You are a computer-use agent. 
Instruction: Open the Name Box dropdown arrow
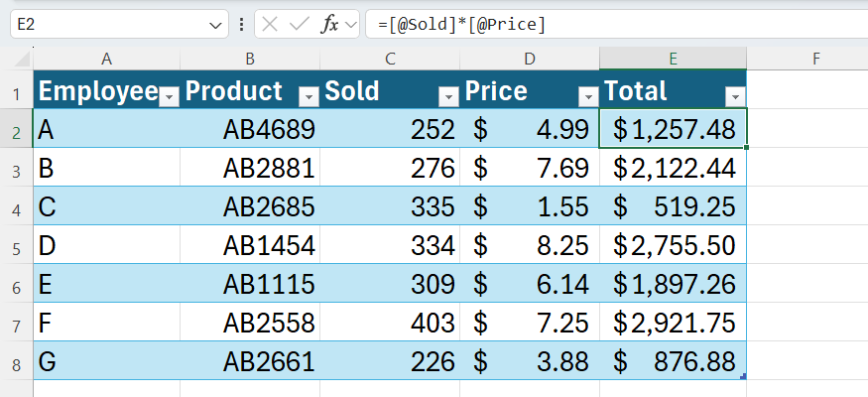point(215,25)
